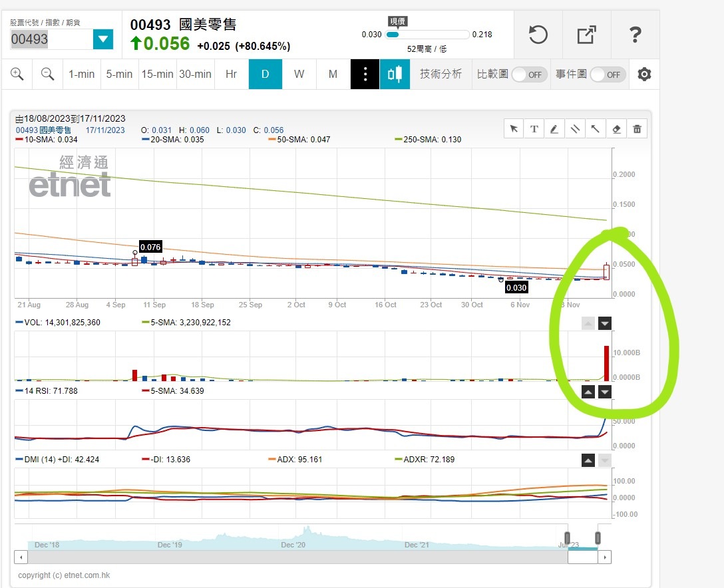Open chart settings gear icon
Viewport: 724px width, 588px height.
point(644,74)
